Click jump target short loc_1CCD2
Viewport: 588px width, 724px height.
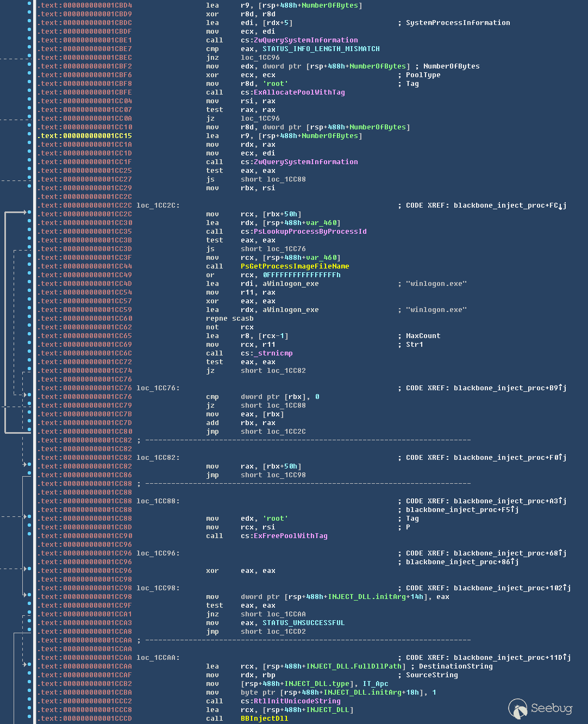(x=273, y=632)
